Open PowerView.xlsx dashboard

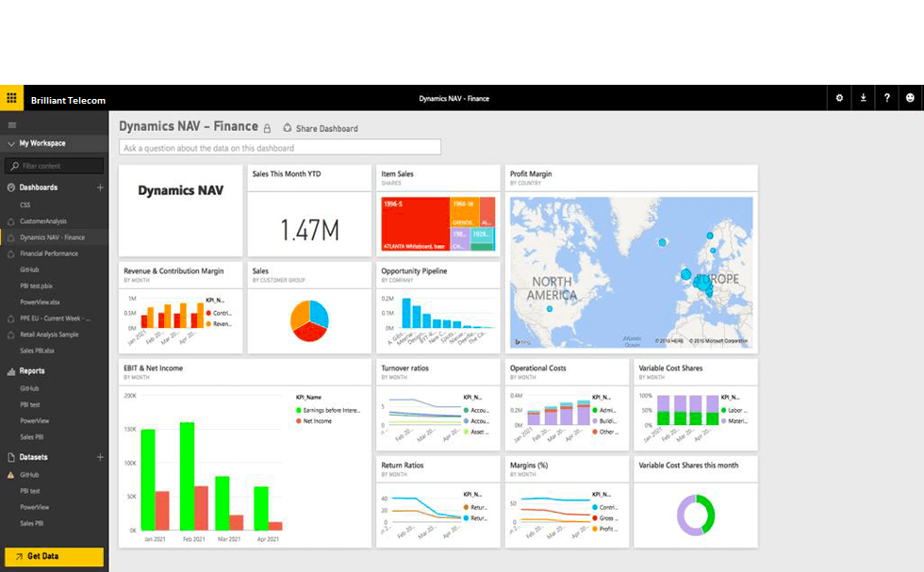tap(40, 302)
